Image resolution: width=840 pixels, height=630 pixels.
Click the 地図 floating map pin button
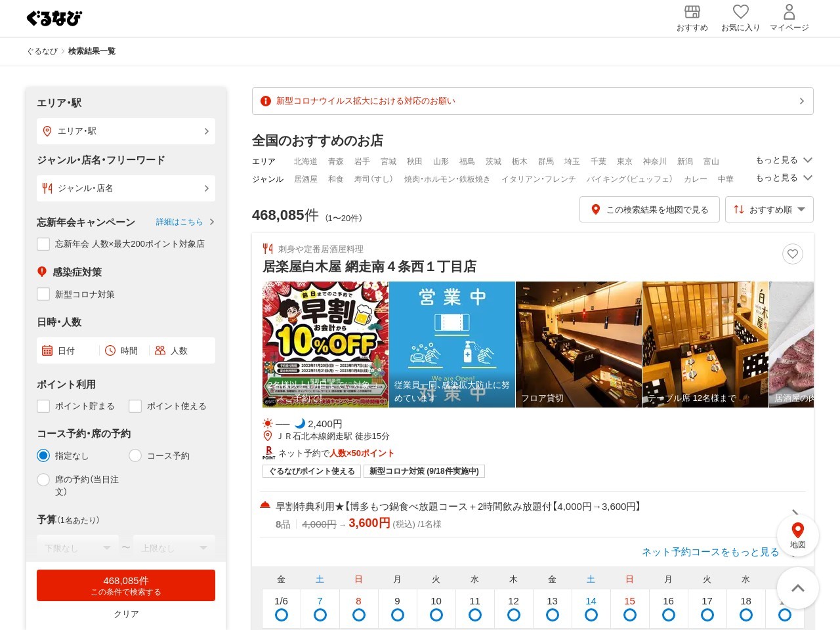coord(798,535)
